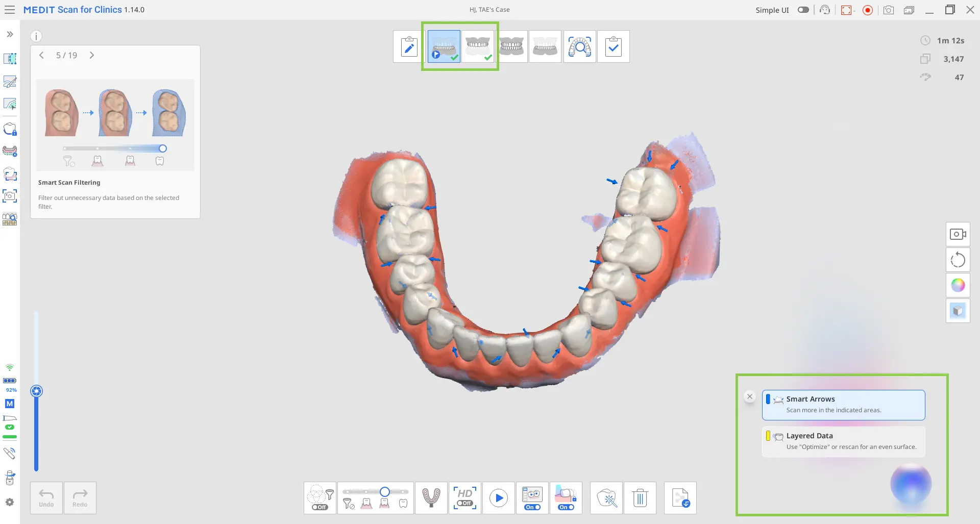Toggle the 3D view cube control
Viewport: 980px width, 524px height.
pyautogui.click(x=958, y=311)
